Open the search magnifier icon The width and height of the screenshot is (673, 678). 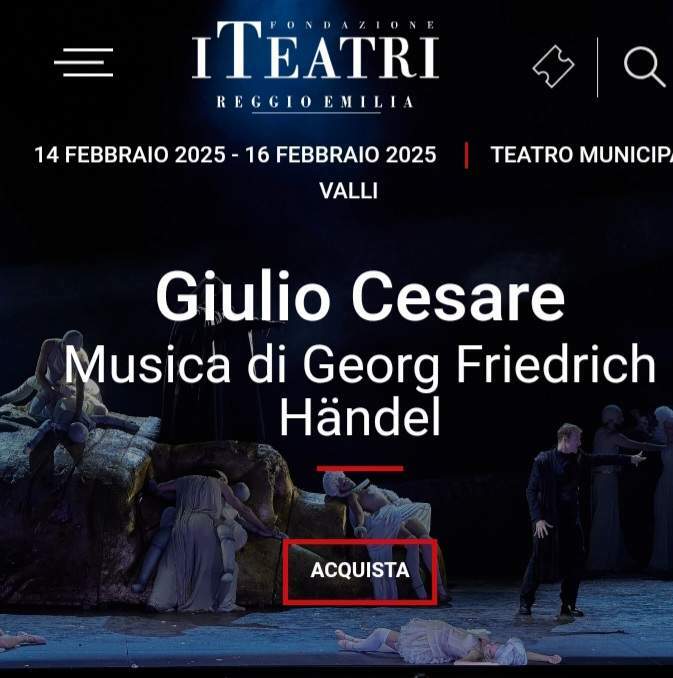click(644, 67)
